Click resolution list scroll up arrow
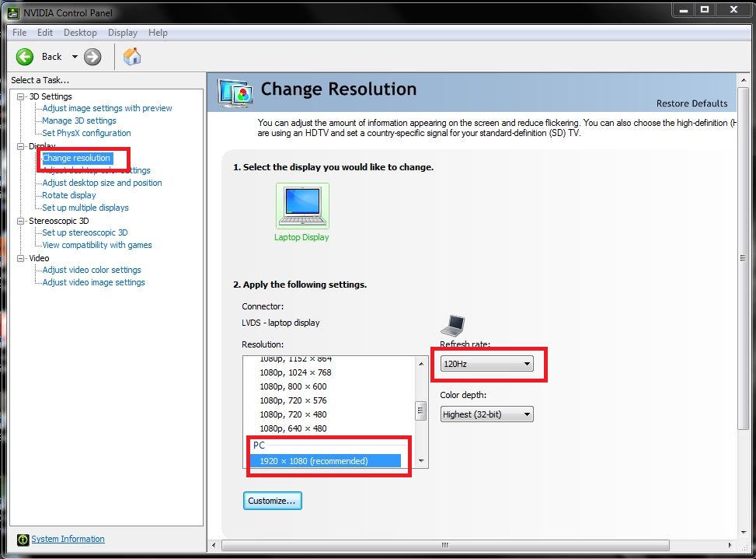Viewport: 756px width, 559px height. [x=421, y=364]
